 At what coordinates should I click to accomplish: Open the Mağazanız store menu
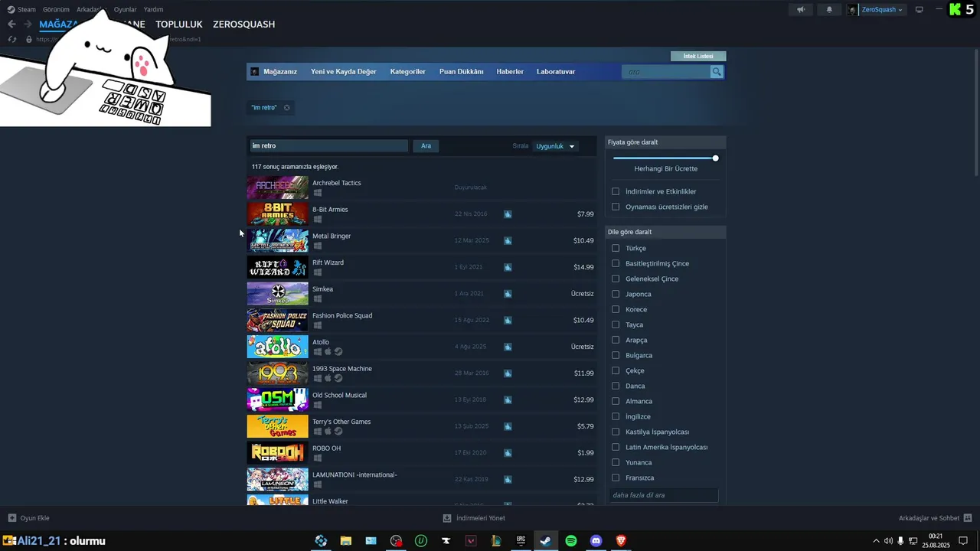280,72
